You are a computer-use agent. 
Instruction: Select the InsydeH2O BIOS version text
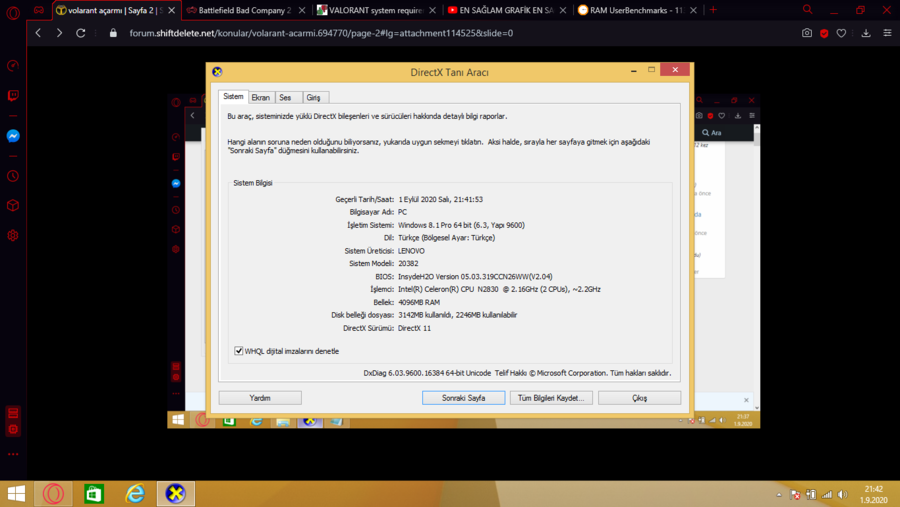point(475,277)
